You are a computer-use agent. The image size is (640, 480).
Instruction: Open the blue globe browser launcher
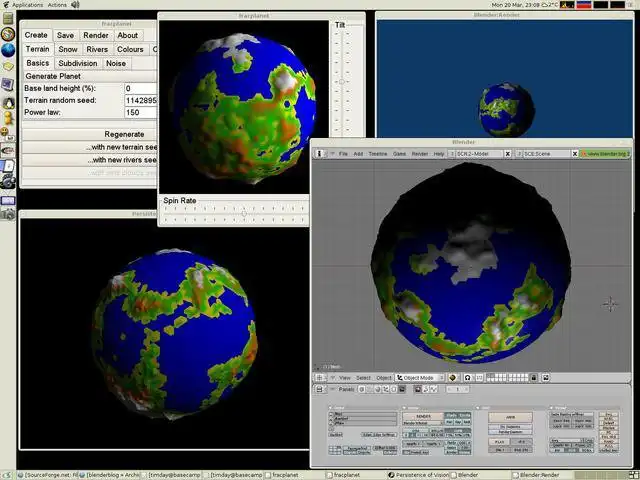[x=8, y=50]
